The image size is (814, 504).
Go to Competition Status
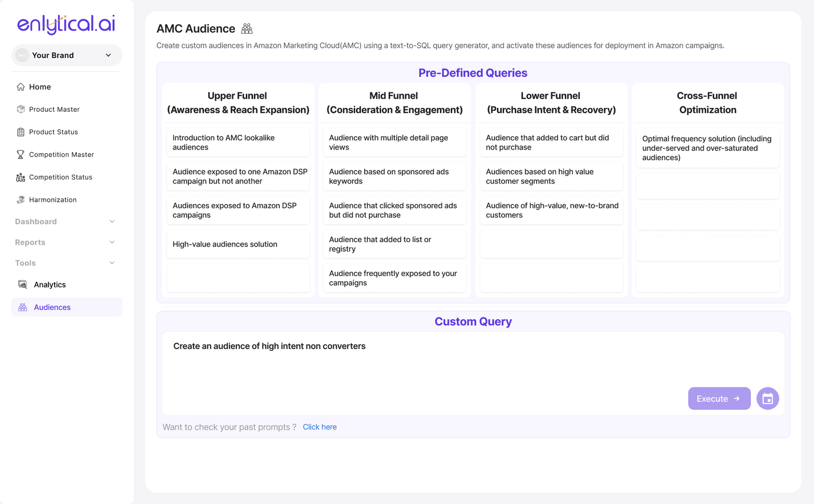tap(67, 177)
